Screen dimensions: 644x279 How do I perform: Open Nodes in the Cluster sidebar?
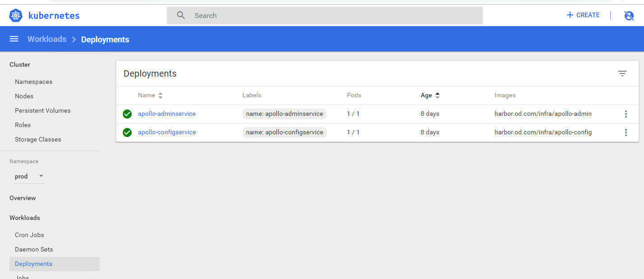click(x=24, y=96)
